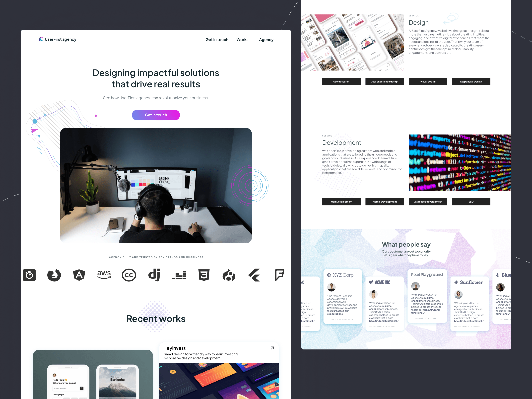
Task: Click the Databases development tag
Action: pyautogui.click(x=427, y=202)
